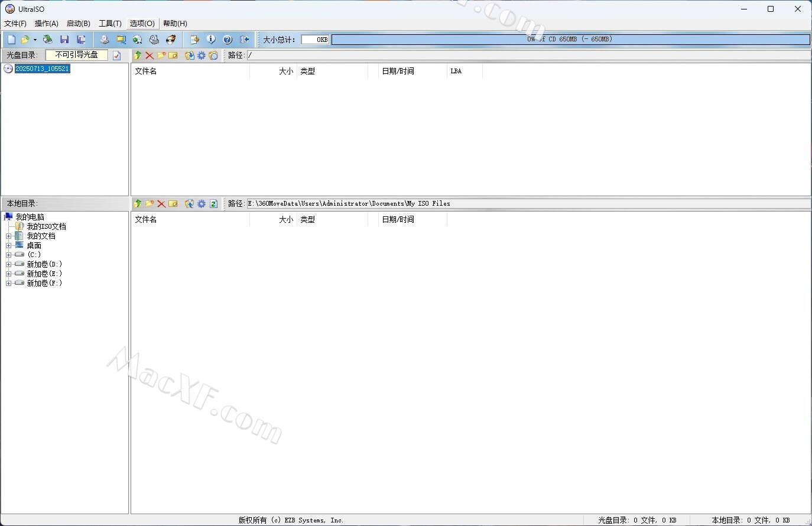Refresh the local directory listing
The image size is (812, 526).
[213, 203]
